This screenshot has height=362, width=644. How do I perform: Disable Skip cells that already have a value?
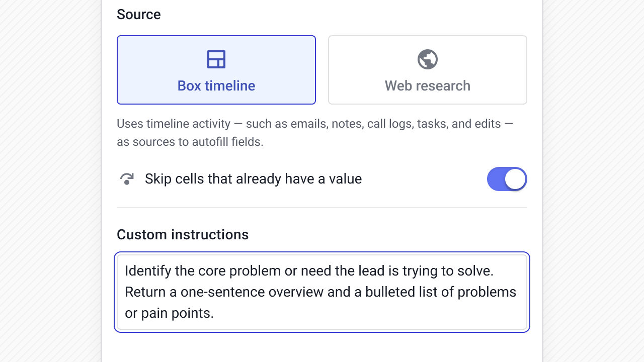[507, 178]
